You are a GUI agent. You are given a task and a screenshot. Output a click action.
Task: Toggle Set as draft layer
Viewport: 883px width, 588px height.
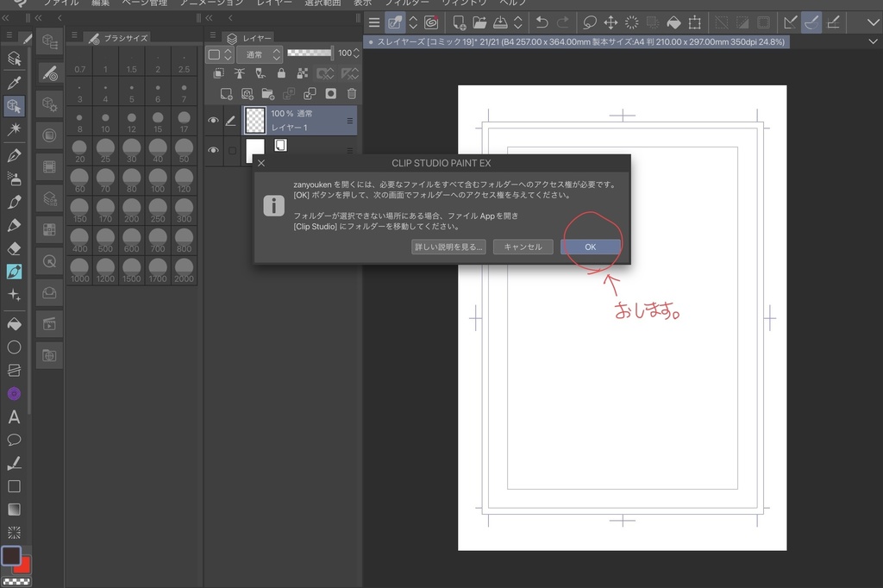[260, 73]
